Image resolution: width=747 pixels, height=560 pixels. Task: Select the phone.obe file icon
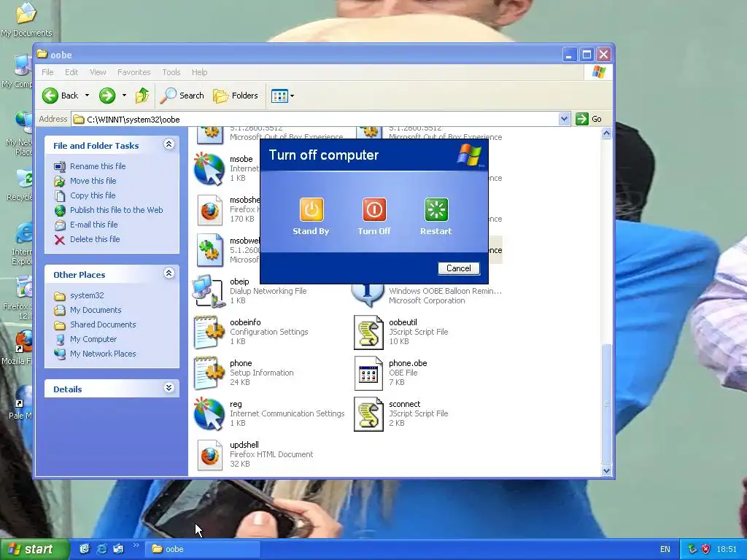[x=368, y=373]
